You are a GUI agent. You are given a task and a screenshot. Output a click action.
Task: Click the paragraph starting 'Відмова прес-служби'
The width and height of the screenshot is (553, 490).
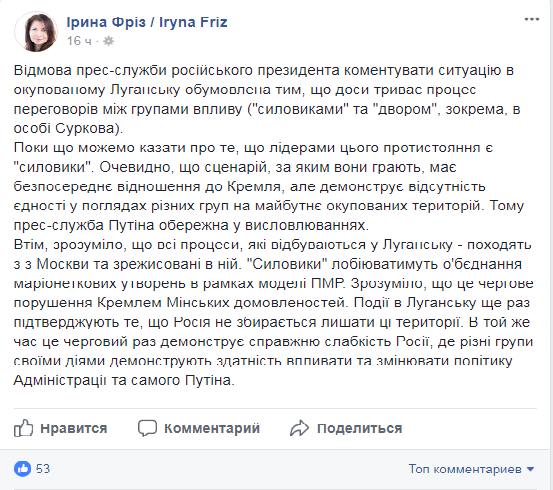click(x=267, y=99)
